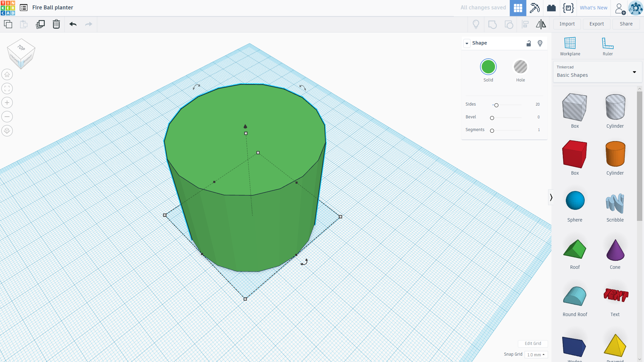Screen dimensions: 644x362
Task: Invite a collaborator with add-person icon
Action: (x=620, y=8)
